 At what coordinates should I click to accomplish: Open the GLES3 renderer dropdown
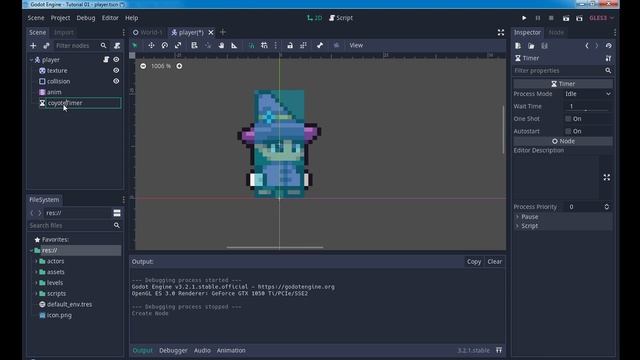click(x=601, y=18)
